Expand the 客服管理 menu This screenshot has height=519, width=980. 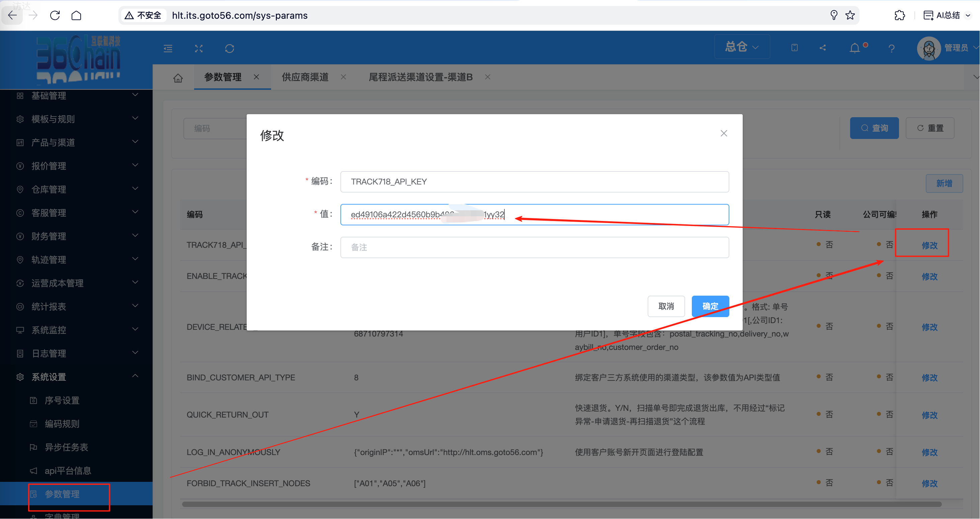[76, 213]
